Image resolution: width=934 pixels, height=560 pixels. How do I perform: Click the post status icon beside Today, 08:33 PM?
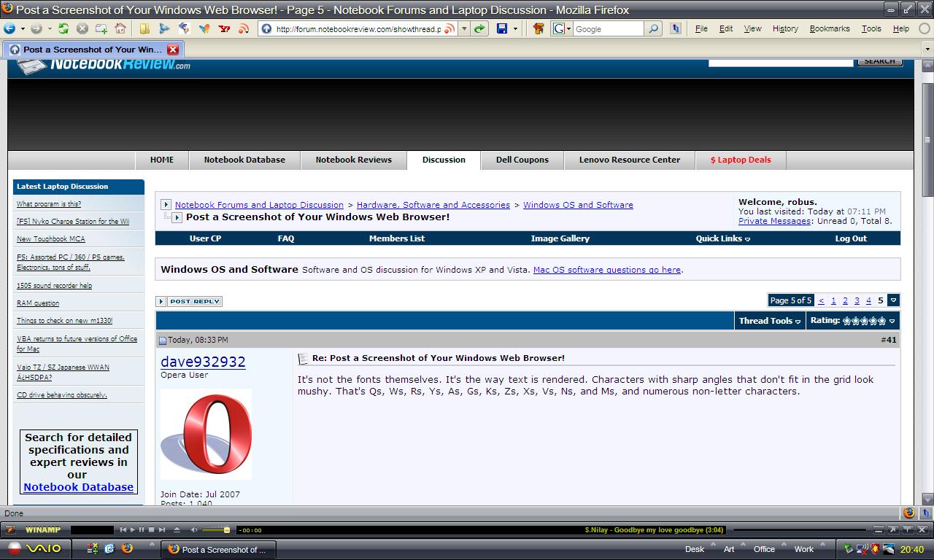163,341
